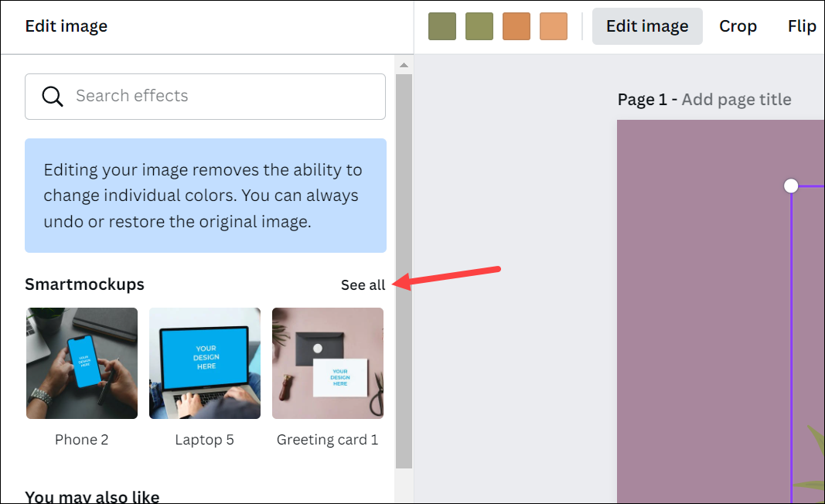Screen dimensions: 825x504
Task: Open the Crop tool
Action: click(738, 26)
